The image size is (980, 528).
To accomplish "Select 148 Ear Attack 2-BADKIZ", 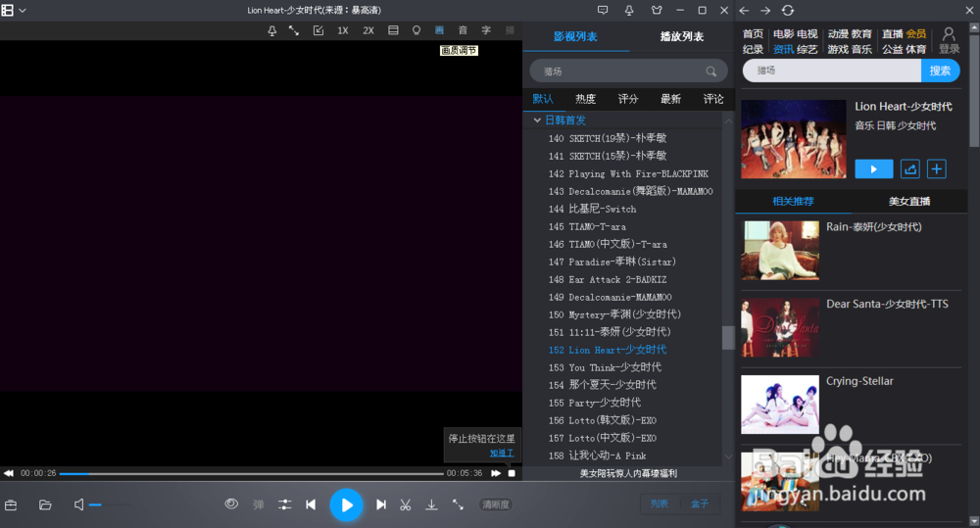I will [607, 279].
